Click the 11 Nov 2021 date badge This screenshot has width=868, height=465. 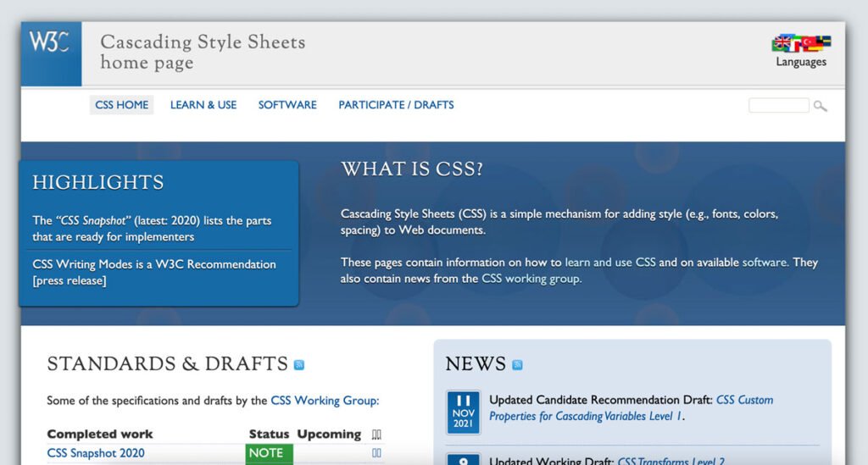(464, 412)
